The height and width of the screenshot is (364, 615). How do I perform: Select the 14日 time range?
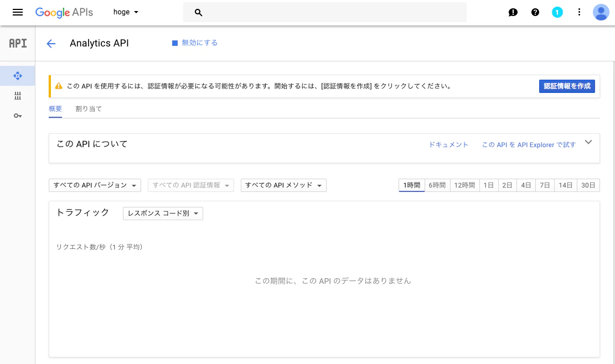pyautogui.click(x=565, y=185)
